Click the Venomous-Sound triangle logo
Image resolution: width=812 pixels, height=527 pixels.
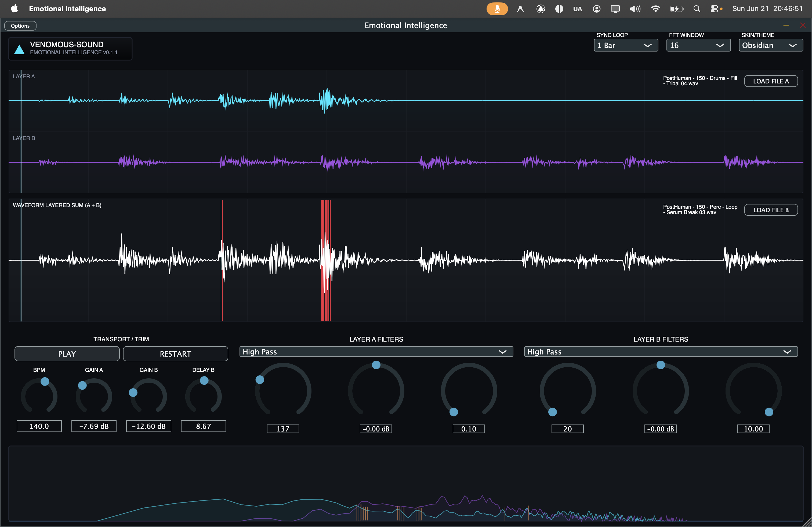click(19, 49)
